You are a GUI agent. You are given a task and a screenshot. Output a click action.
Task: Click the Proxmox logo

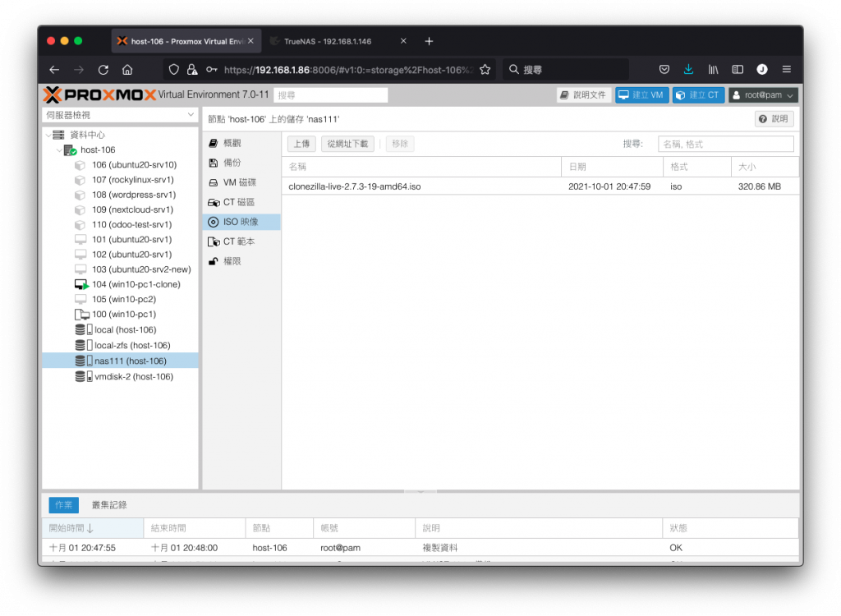[99, 95]
